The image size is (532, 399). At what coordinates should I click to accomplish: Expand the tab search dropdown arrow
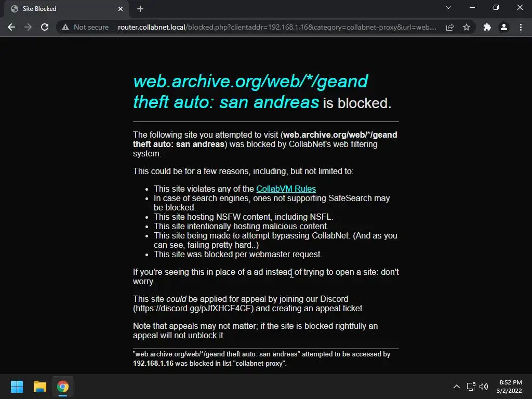448,7
